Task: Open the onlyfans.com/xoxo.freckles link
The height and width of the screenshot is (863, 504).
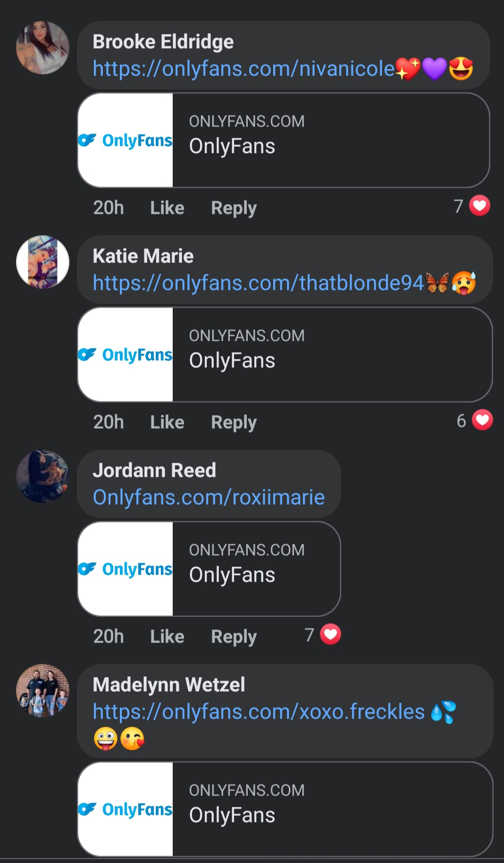Action: tap(259, 712)
